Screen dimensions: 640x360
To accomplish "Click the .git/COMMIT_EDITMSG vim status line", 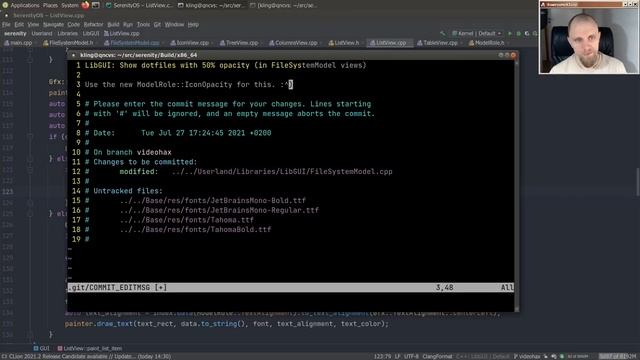I will (x=291, y=287).
